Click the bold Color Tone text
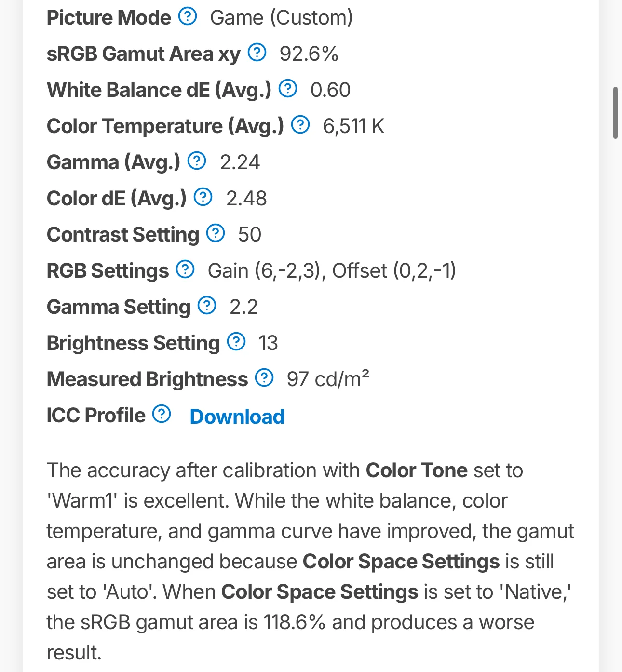622x672 pixels. coord(417,470)
